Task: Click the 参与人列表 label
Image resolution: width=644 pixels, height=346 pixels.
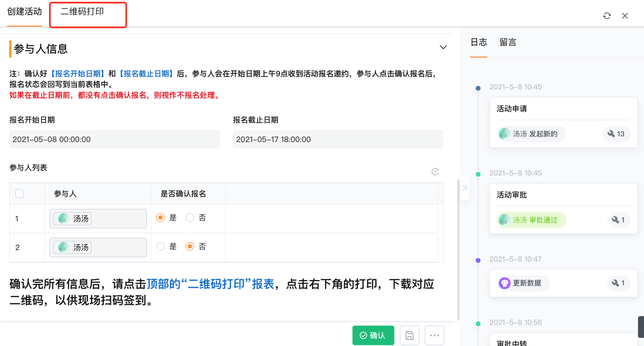Action: pyautogui.click(x=28, y=167)
